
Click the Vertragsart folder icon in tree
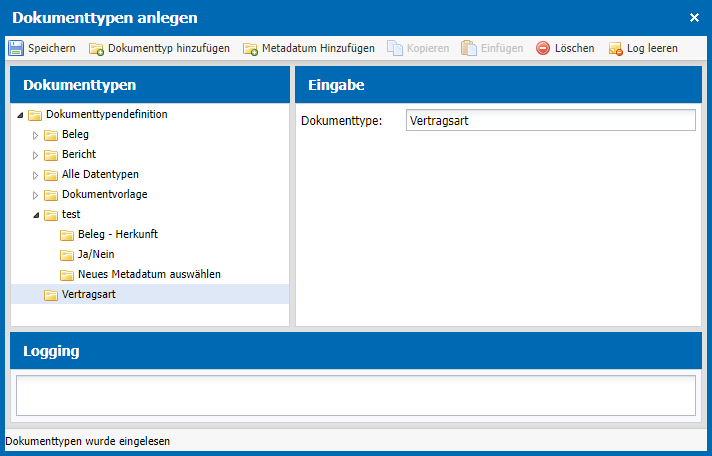[x=51, y=295]
